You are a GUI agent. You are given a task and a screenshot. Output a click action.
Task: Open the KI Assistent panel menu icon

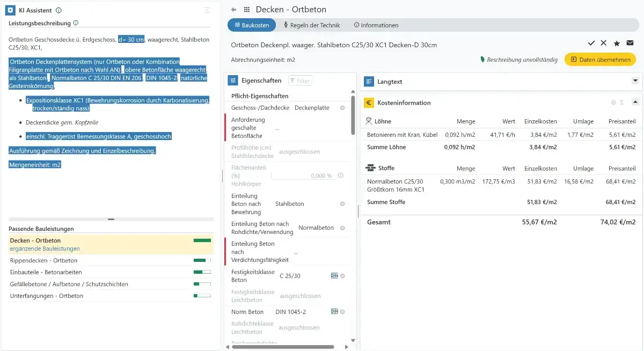click(x=207, y=10)
